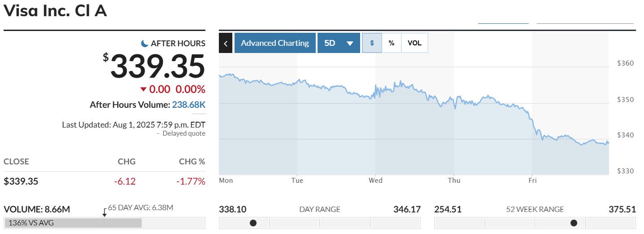This screenshot has width=644, height=234.
Task: Click the After Hours moon icon
Action: point(144,43)
